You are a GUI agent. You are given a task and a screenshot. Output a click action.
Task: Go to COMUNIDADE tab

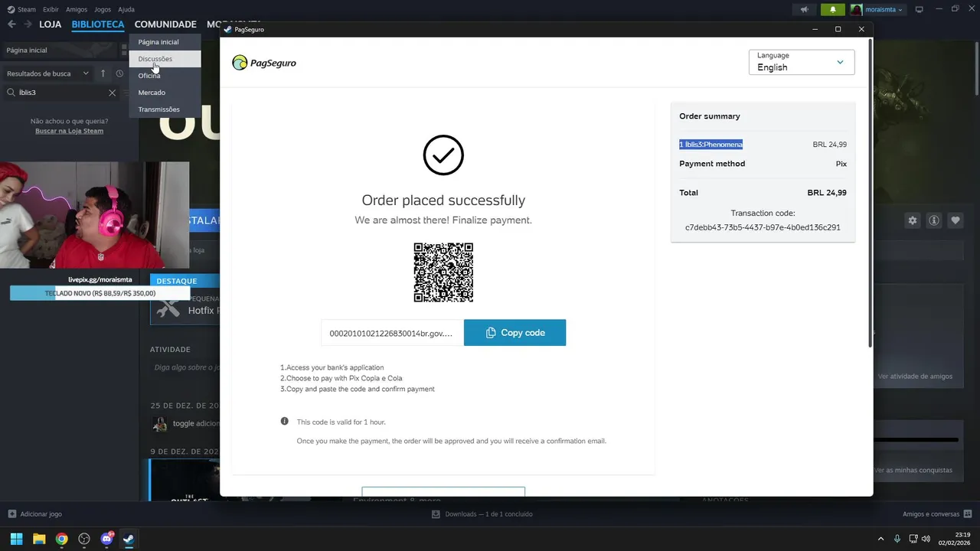pyautogui.click(x=165, y=24)
